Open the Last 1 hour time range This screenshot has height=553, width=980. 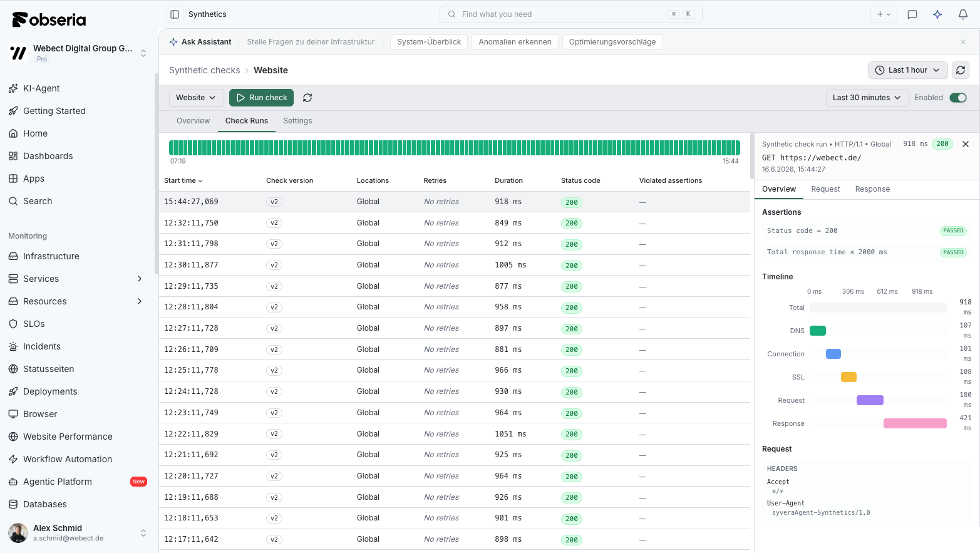point(907,70)
